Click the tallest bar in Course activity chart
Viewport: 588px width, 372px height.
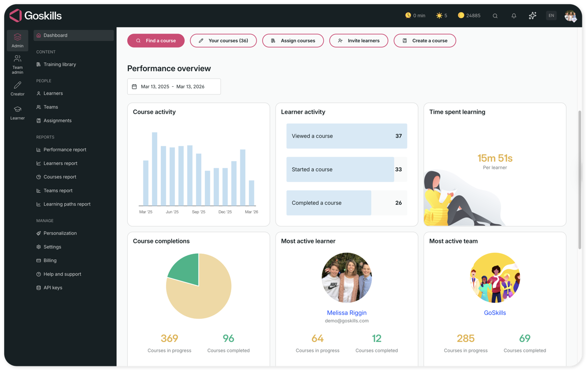(155, 168)
